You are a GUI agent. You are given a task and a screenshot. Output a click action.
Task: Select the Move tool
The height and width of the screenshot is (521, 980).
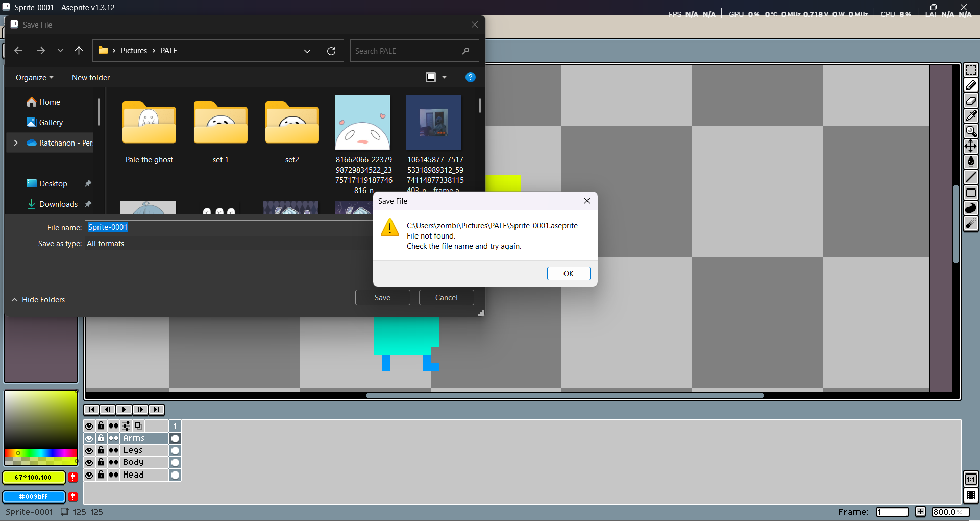tap(971, 146)
